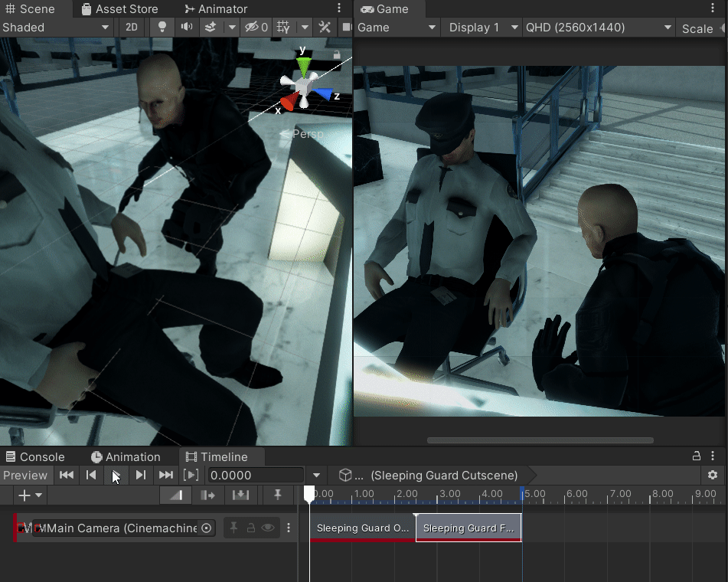Mute the Cinemachine track with the eye icon
Viewport: 728px width, 582px height.
pyautogui.click(x=268, y=528)
